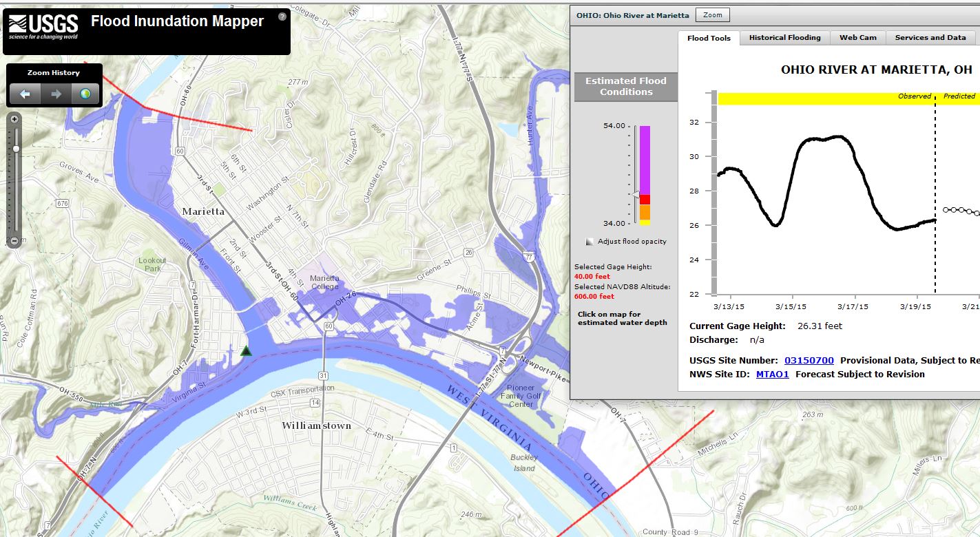Viewport: 980px width, 537px height.
Task: Click the 34.00 minimum stage label
Action: pos(614,223)
